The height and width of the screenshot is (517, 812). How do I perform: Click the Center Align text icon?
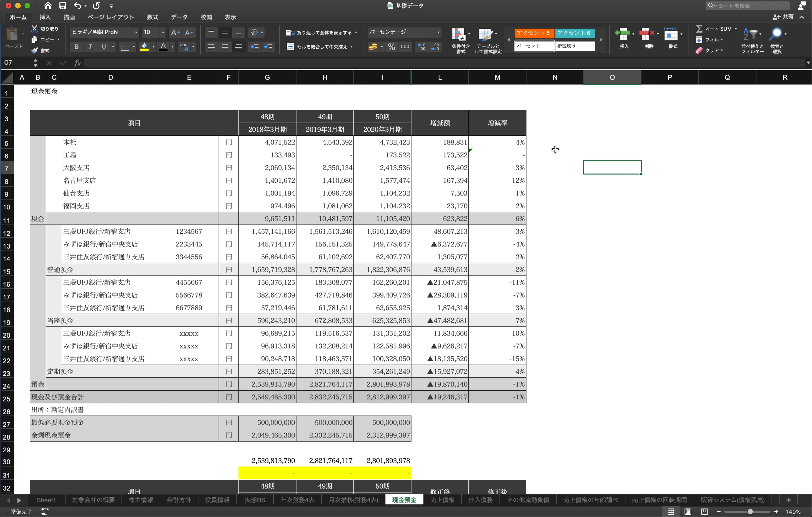225,47
